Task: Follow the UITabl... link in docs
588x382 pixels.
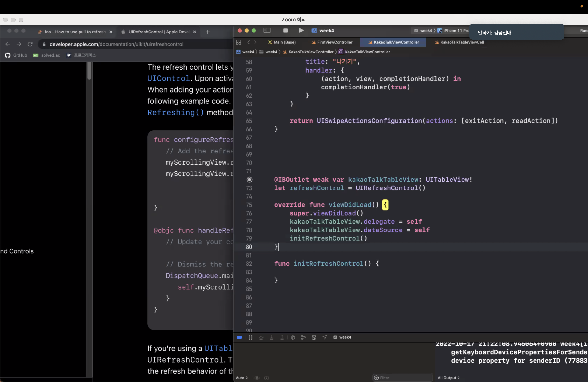Action: pyautogui.click(x=218, y=348)
